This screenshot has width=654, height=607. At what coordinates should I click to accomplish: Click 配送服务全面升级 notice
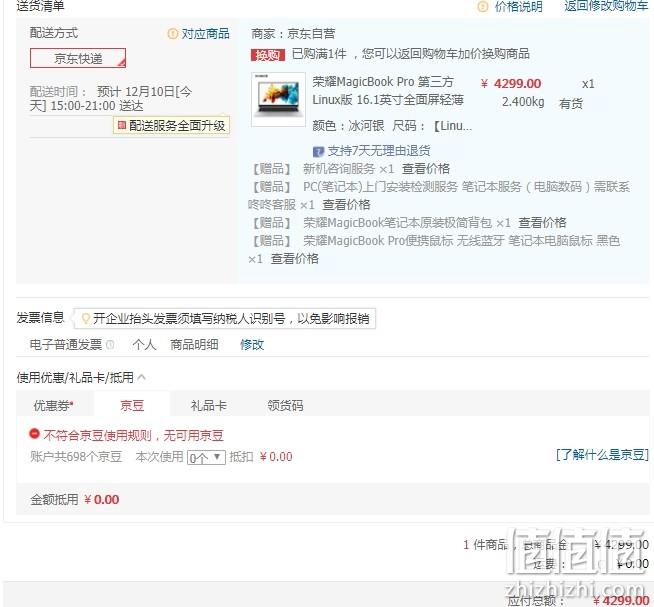point(171,125)
